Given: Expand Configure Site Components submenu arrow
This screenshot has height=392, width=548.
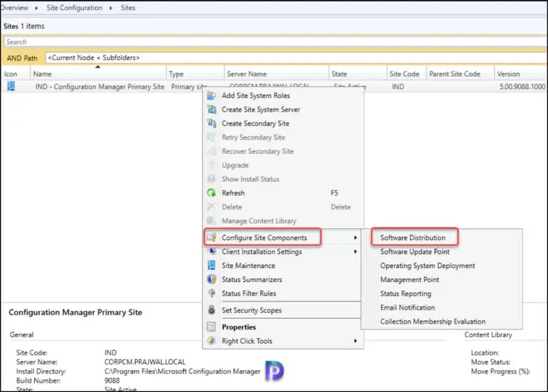Looking at the screenshot, I should coord(355,237).
